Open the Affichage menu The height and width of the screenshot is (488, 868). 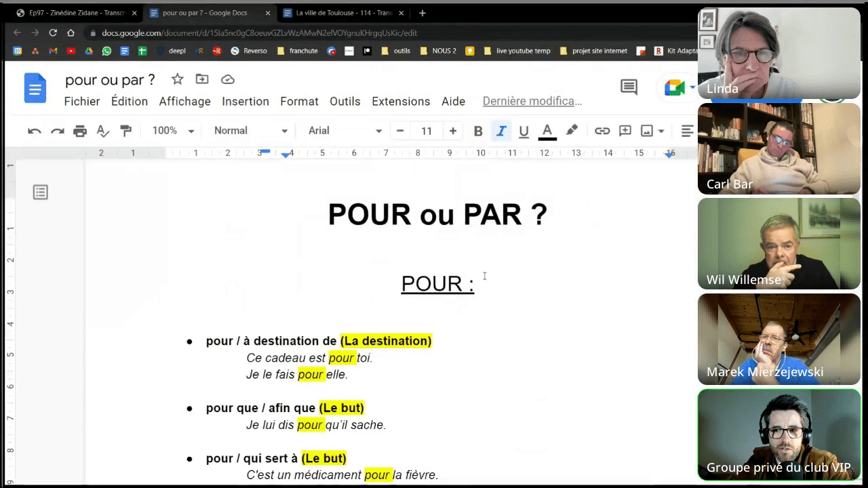tap(185, 101)
